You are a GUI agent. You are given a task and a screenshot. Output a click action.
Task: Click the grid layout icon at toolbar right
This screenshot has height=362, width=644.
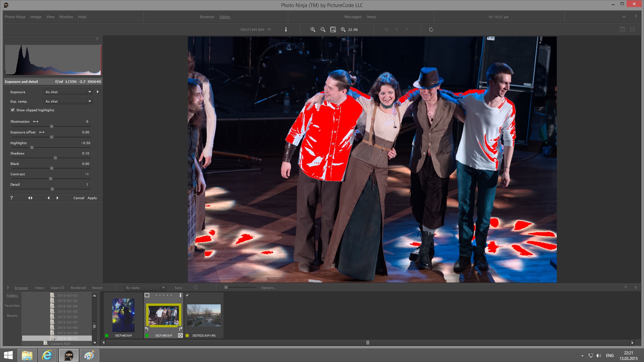[622, 29]
